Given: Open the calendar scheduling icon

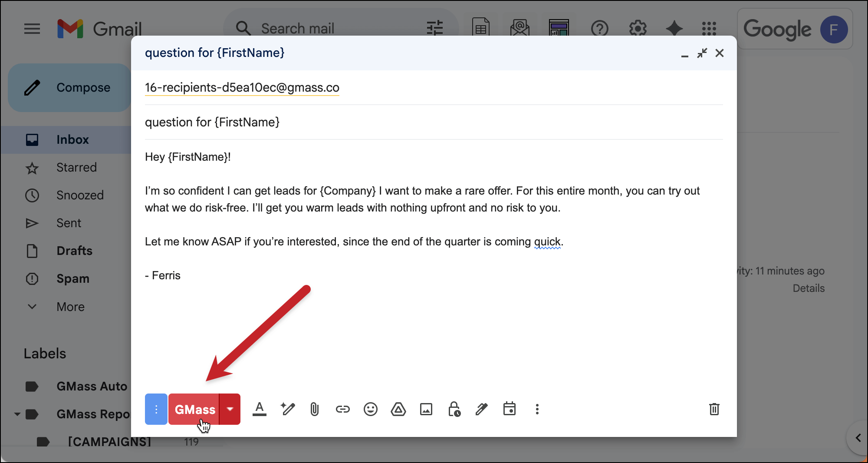Looking at the screenshot, I should 509,409.
